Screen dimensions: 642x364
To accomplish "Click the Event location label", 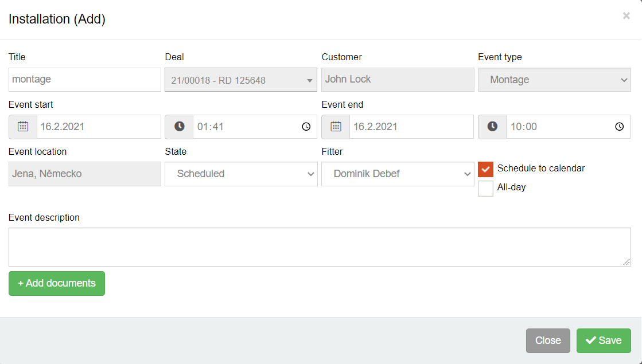I will [38, 152].
